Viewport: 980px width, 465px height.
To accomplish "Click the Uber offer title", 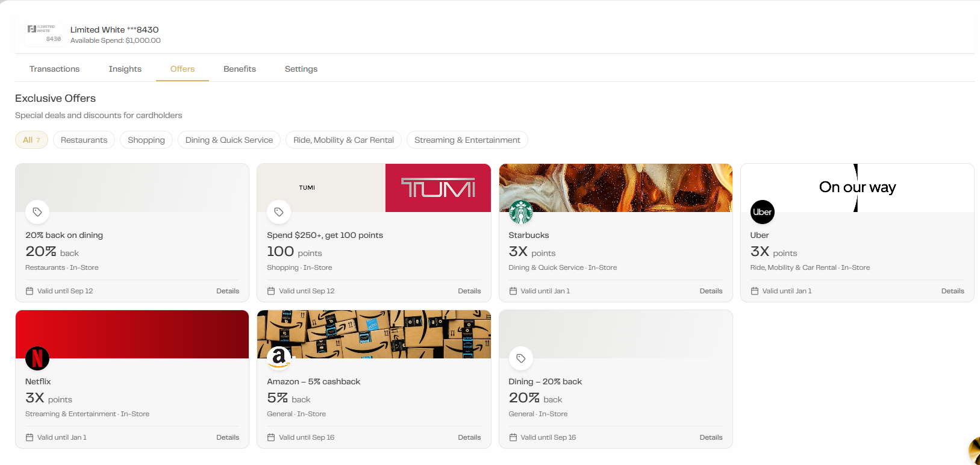I will tap(760, 235).
